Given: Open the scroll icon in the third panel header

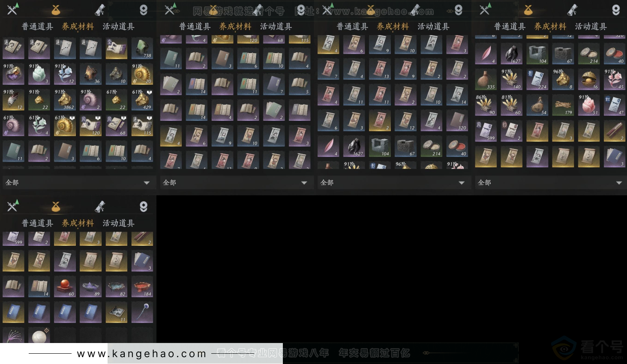Looking at the screenshot, I should point(415,9).
